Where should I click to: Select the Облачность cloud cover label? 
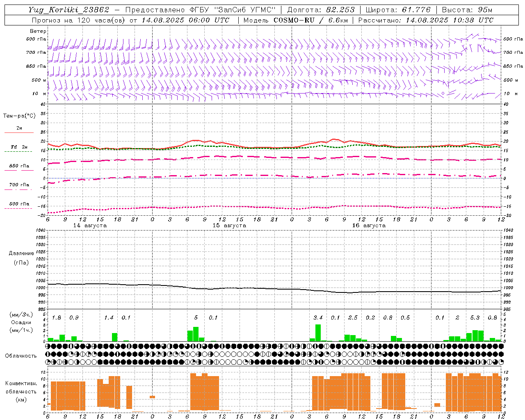click(x=21, y=356)
